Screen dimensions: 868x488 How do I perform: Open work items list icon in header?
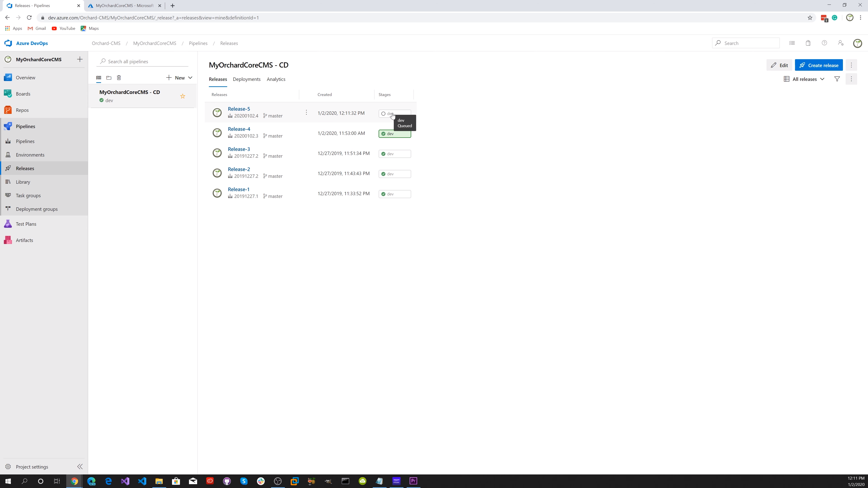792,43
